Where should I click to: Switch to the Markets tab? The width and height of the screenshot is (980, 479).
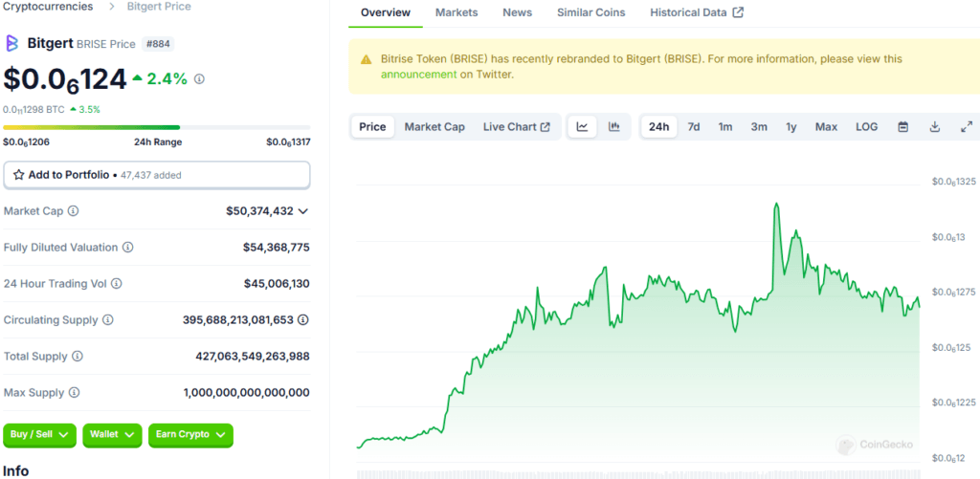pos(457,12)
